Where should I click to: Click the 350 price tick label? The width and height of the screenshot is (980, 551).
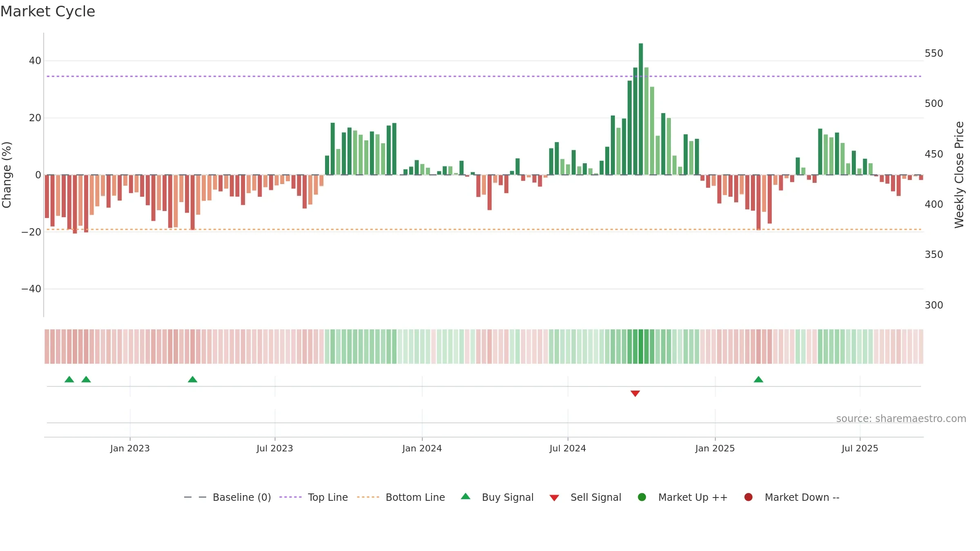coord(934,255)
